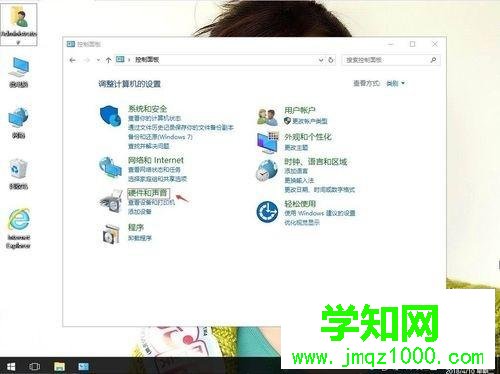Open the 网络和 Internet heading link
The image size is (500, 374).
[x=156, y=160]
